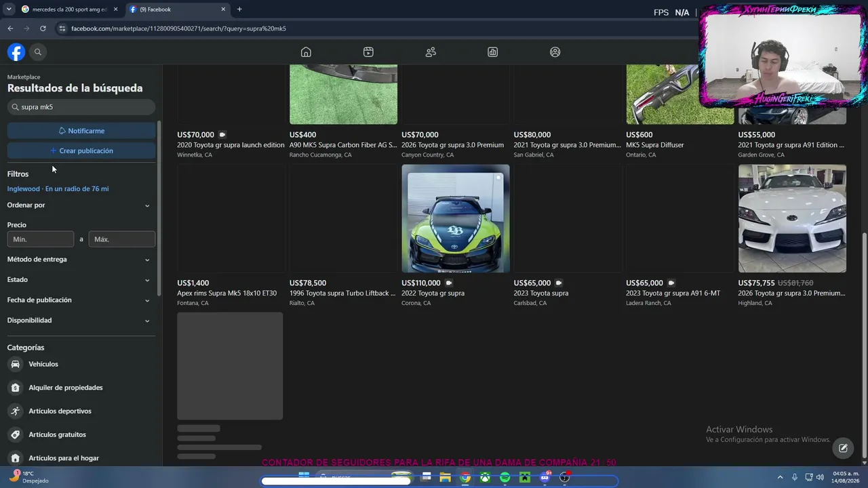This screenshot has width=868, height=488.
Task: Open File Explorer from the taskbar
Action: [x=446, y=478]
